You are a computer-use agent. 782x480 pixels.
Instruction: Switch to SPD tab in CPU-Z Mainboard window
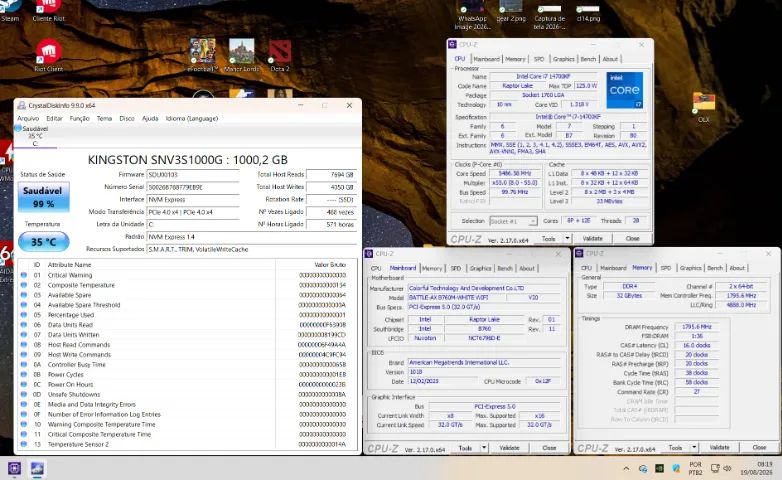coord(455,268)
